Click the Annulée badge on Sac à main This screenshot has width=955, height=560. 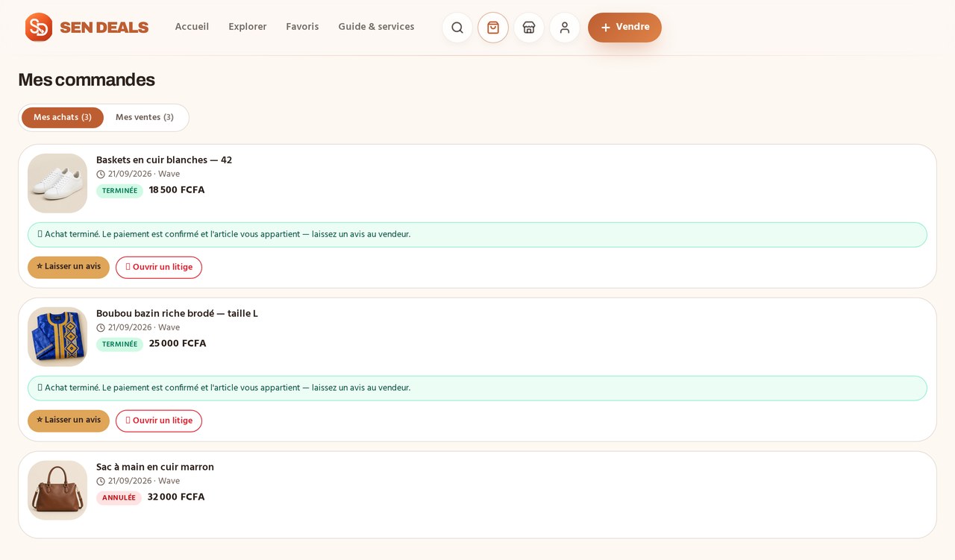click(x=119, y=498)
